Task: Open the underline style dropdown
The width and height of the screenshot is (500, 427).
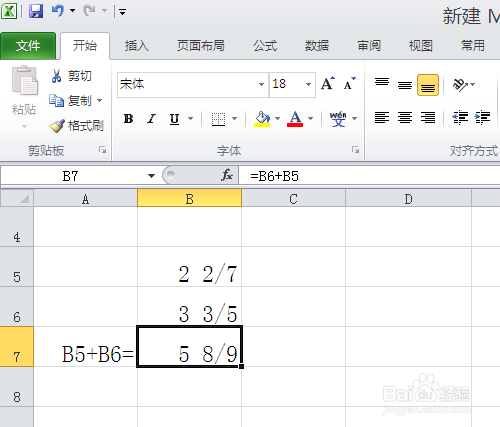Action: (x=191, y=118)
